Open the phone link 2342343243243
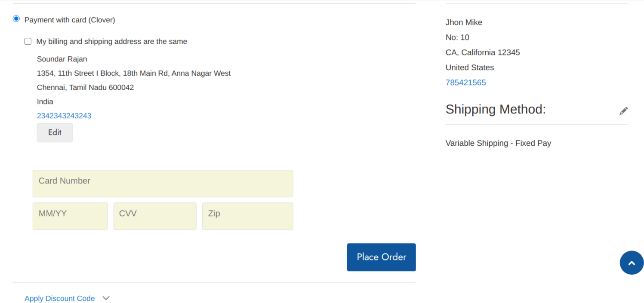Image resolution: width=644 pixels, height=303 pixels. click(64, 116)
